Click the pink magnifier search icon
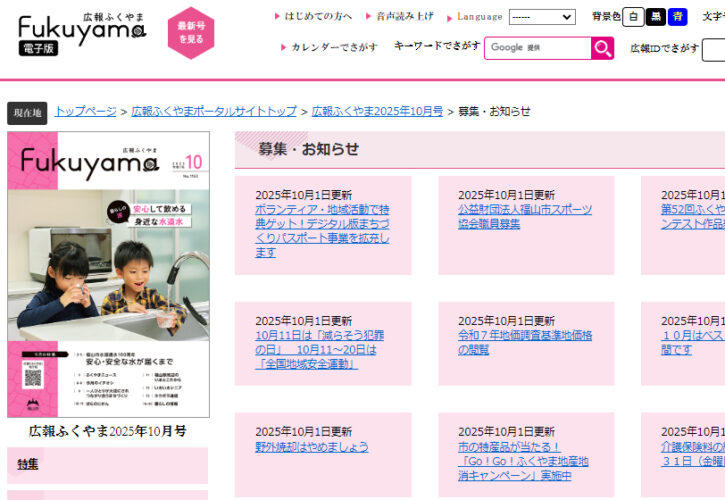 pyautogui.click(x=602, y=48)
